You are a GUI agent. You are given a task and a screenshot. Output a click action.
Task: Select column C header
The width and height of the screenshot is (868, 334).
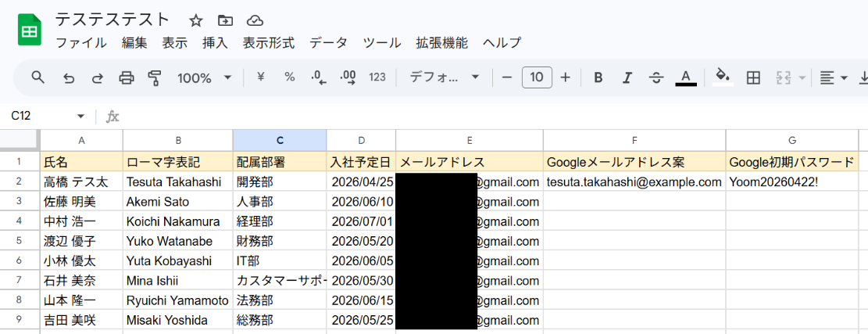(x=280, y=140)
